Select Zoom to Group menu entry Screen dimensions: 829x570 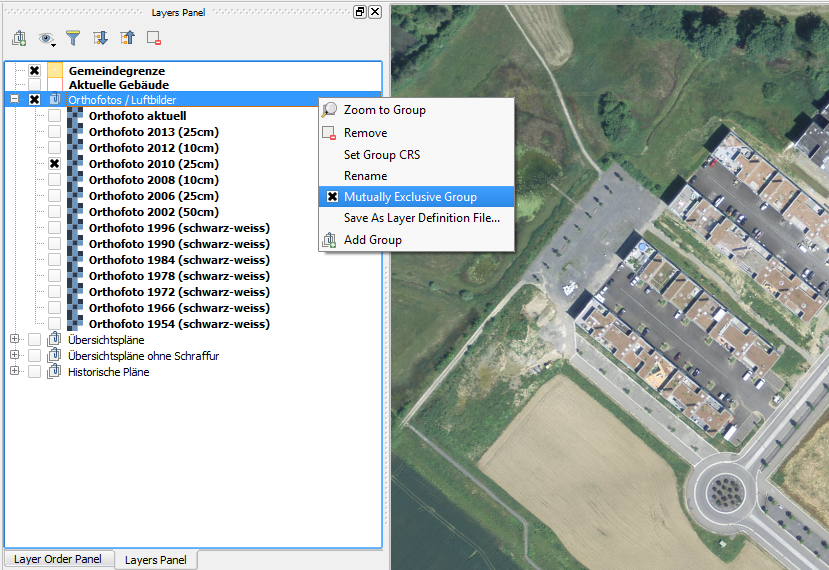(384, 110)
